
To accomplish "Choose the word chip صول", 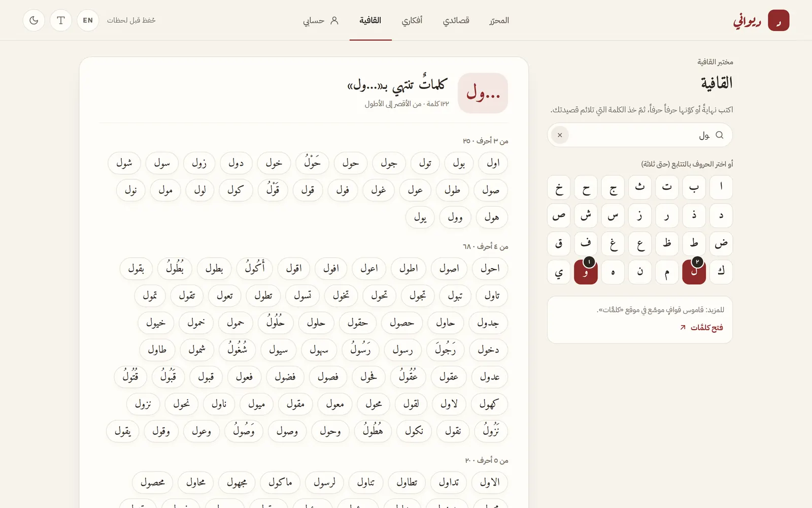I will pos(491,190).
